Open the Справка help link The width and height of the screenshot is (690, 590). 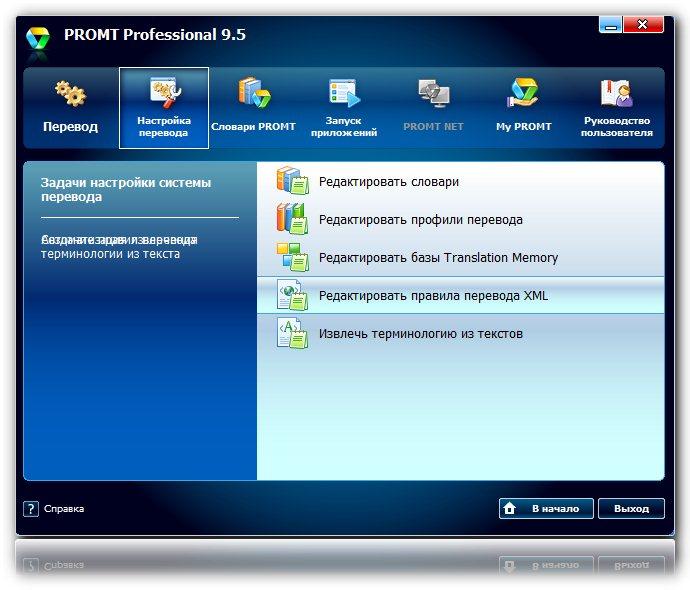coord(64,509)
